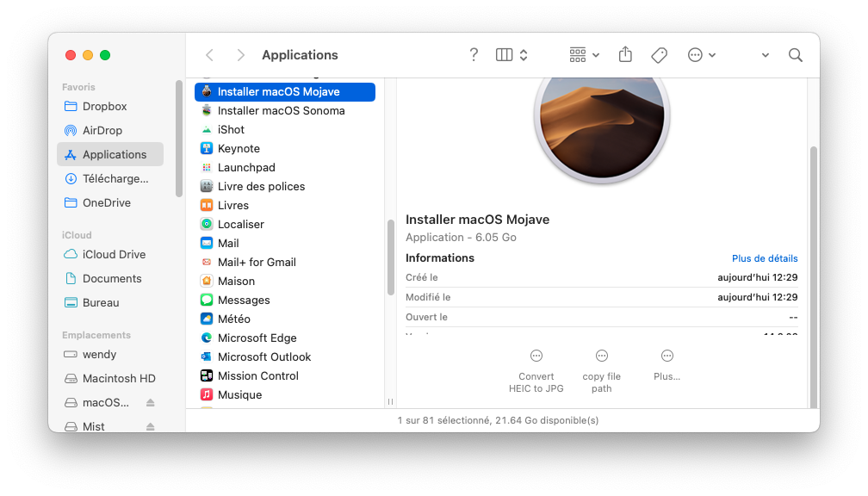Click the Messages app icon

(x=207, y=300)
